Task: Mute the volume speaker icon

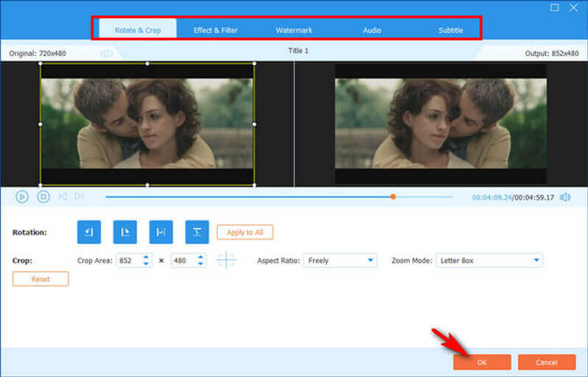Action: [565, 197]
